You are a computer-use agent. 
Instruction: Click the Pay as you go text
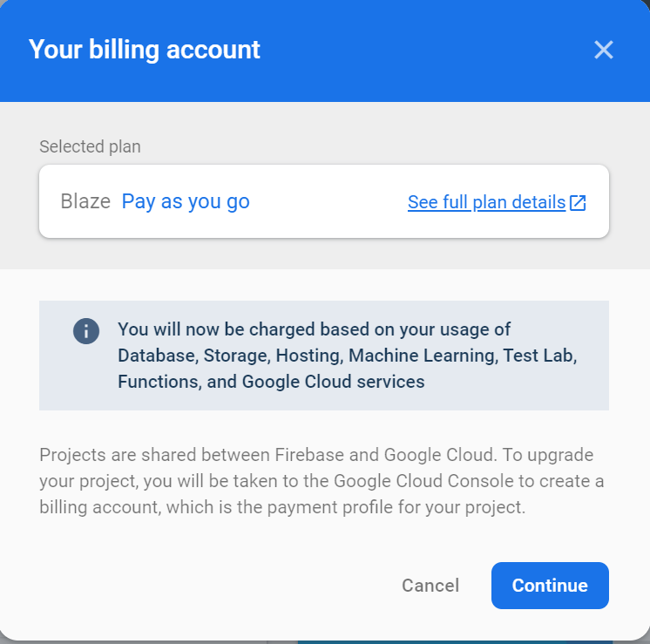click(x=186, y=201)
